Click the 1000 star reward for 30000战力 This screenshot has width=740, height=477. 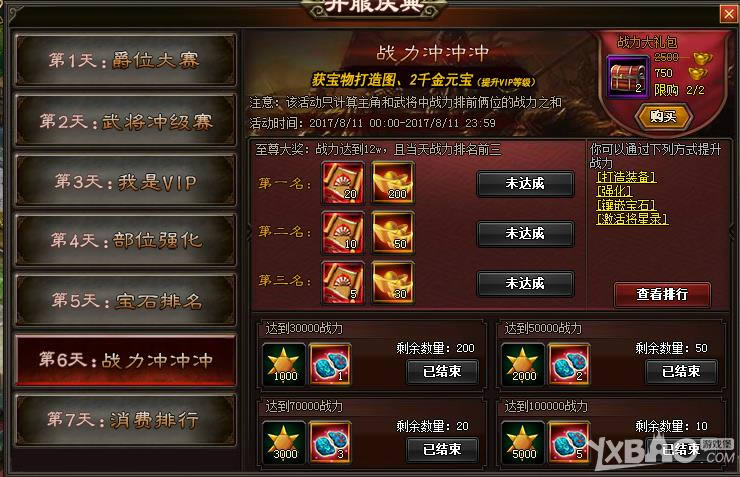click(284, 364)
